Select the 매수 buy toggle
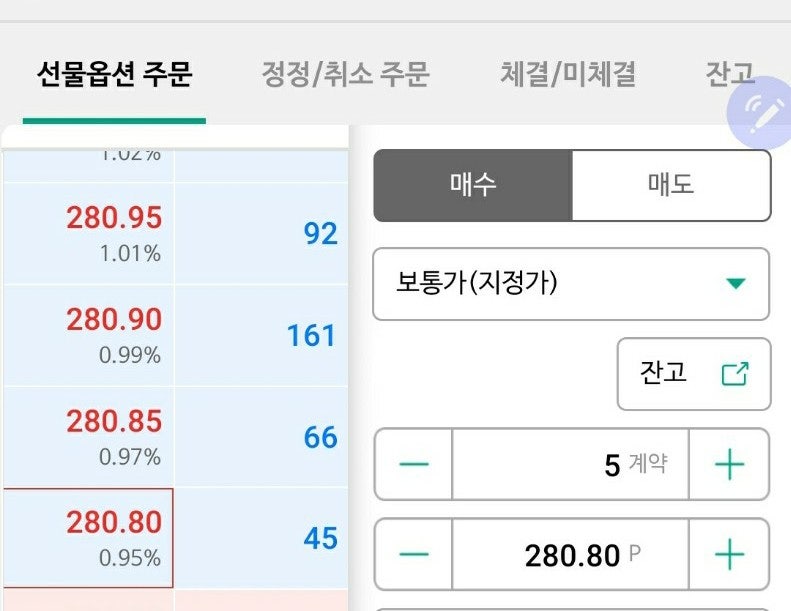This screenshot has height=611, width=791. (473, 185)
